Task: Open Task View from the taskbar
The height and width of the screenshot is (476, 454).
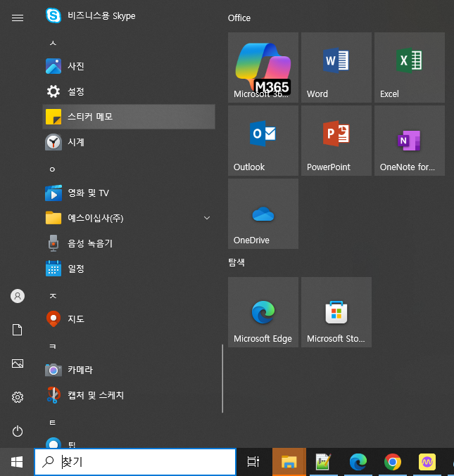Action: coord(253,462)
